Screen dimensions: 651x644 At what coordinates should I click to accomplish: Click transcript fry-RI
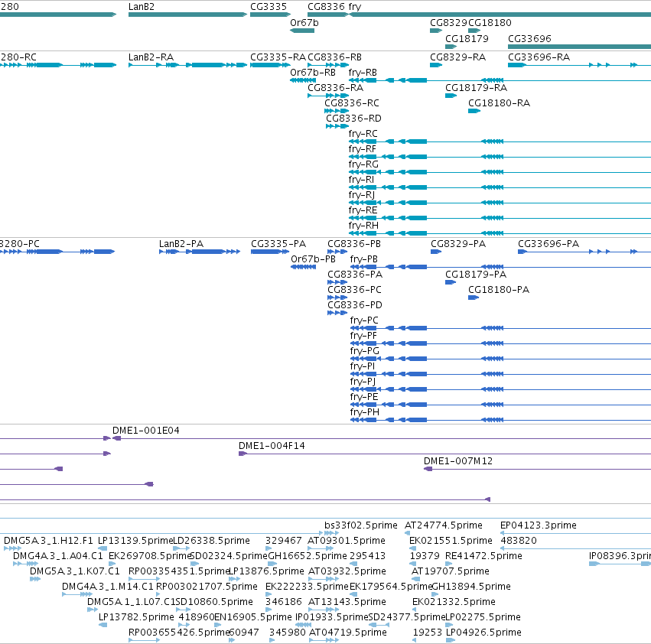(500, 187)
